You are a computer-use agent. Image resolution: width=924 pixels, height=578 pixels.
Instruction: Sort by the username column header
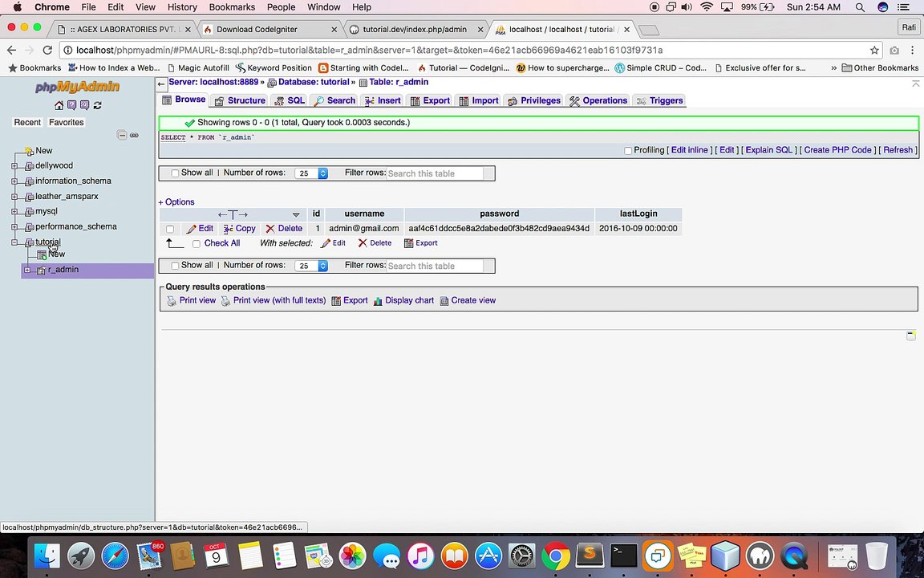pyautogui.click(x=364, y=214)
